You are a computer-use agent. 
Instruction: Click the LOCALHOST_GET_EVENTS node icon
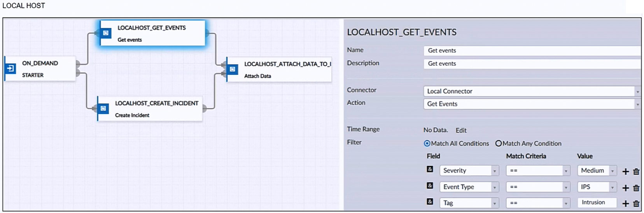(x=105, y=33)
